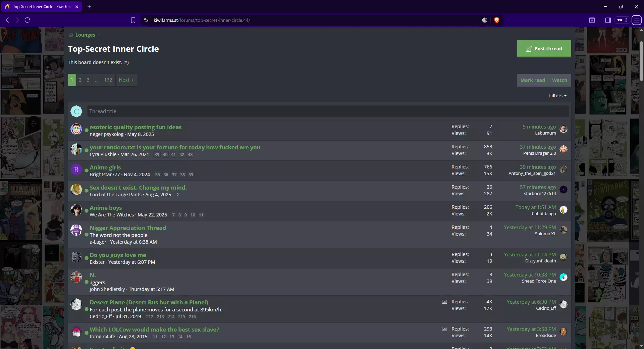Click Brightstar777's 'B' avatar
This screenshot has height=349, width=644.
click(x=76, y=169)
